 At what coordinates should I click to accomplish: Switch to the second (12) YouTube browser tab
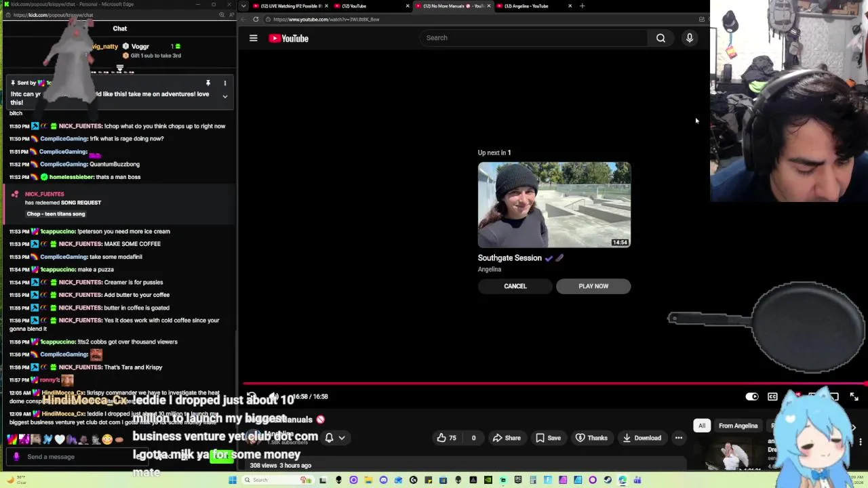coord(372,6)
